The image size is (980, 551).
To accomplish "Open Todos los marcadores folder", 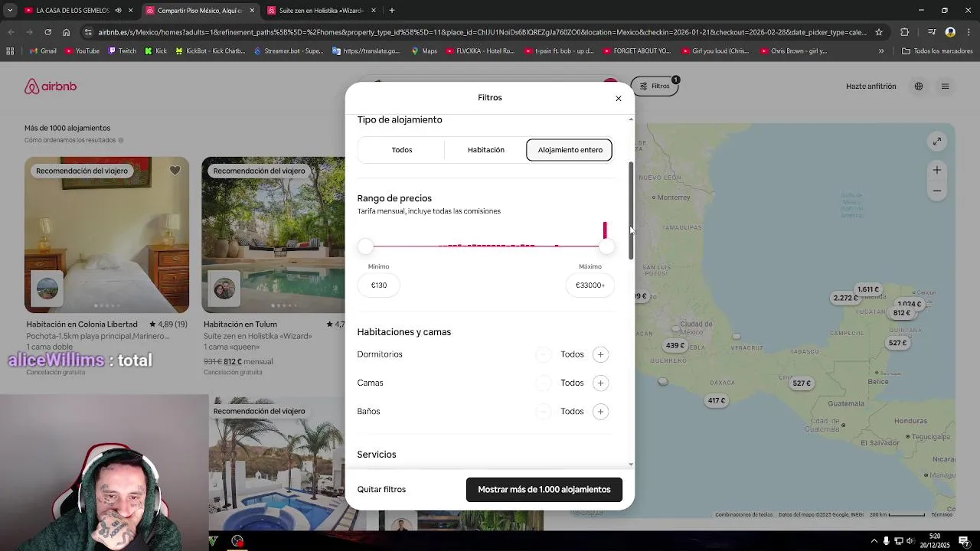I will 937,51.
